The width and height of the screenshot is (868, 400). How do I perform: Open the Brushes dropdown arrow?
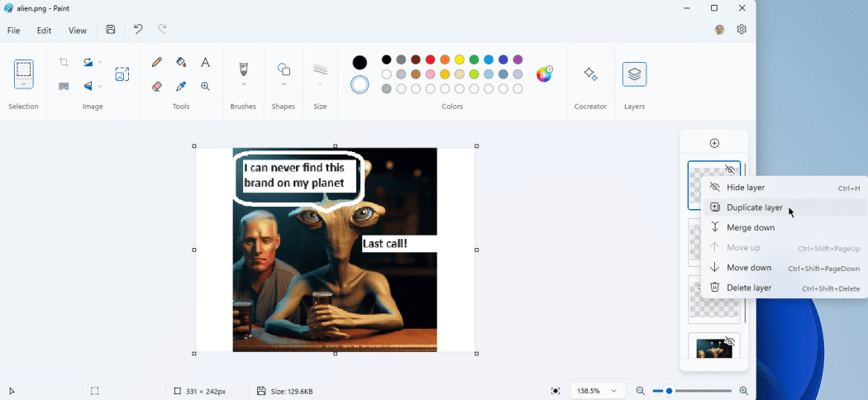(x=243, y=84)
